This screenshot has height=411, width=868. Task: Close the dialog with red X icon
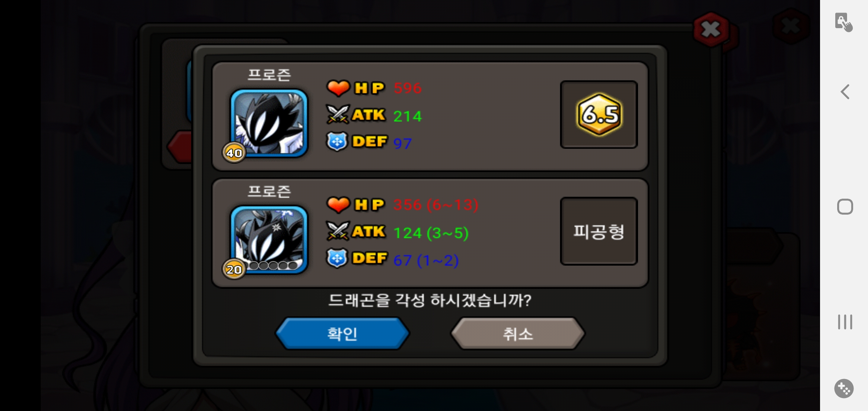pyautogui.click(x=711, y=29)
